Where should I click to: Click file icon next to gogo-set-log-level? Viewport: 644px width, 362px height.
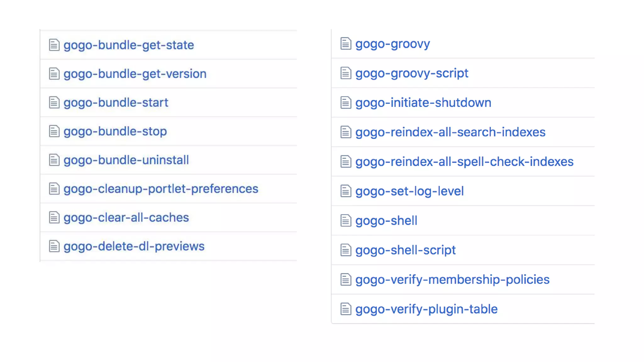coord(346,191)
